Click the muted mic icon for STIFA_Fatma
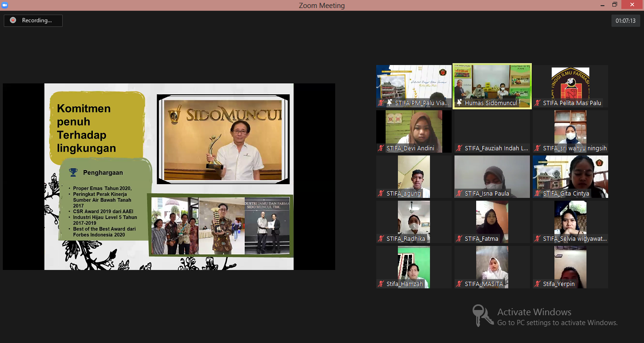Viewport: 644px width, 343px height. tap(459, 238)
